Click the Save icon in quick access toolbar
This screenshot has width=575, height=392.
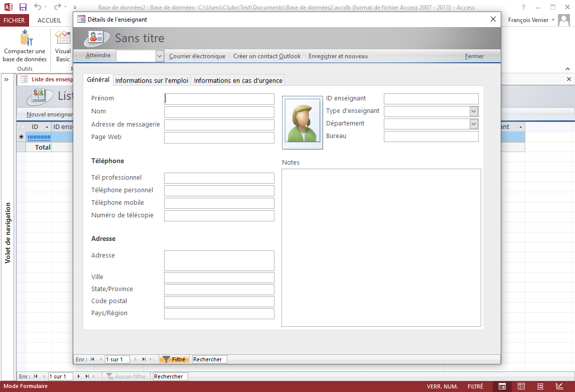point(23,7)
